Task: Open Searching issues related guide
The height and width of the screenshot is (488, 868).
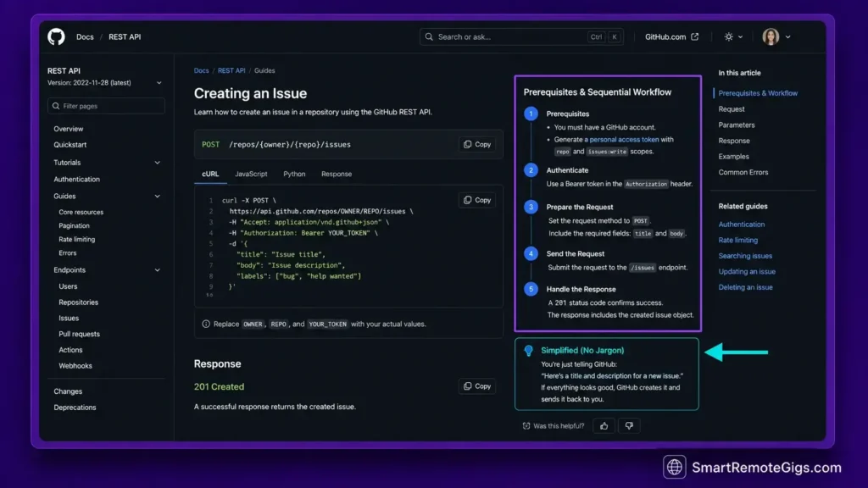Action: click(x=745, y=256)
